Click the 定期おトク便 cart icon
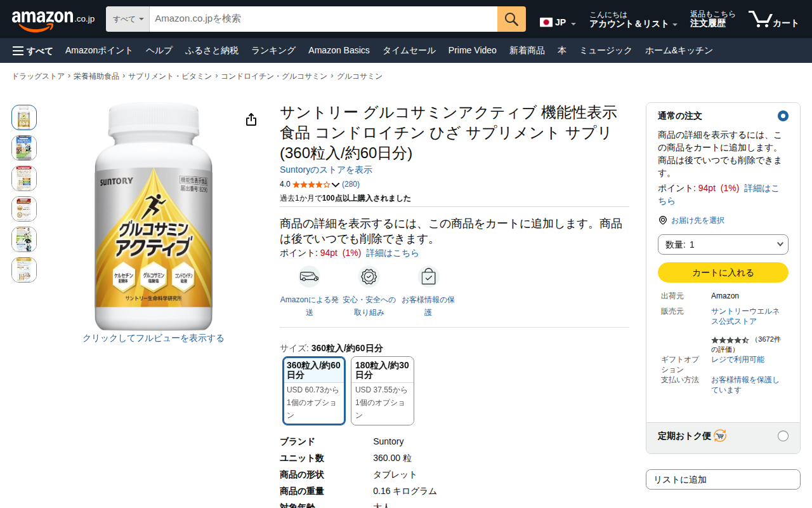This screenshot has height=508, width=812. pyautogui.click(x=720, y=436)
